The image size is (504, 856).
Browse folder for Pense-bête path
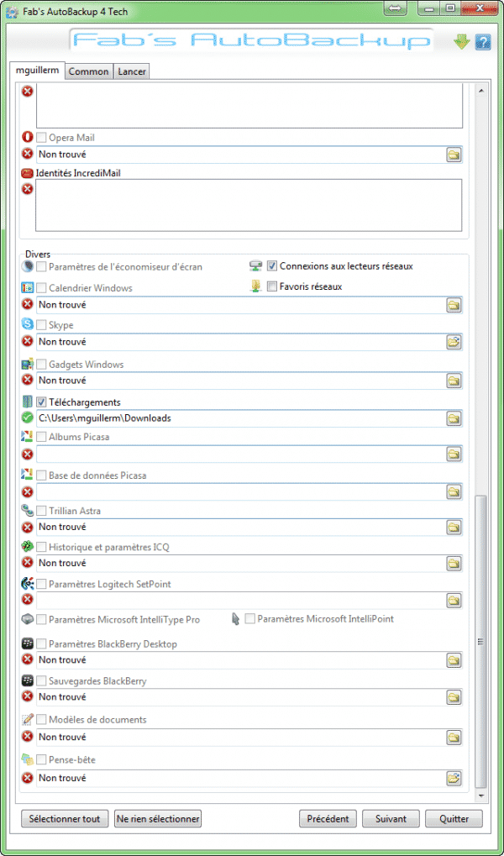[x=454, y=777]
